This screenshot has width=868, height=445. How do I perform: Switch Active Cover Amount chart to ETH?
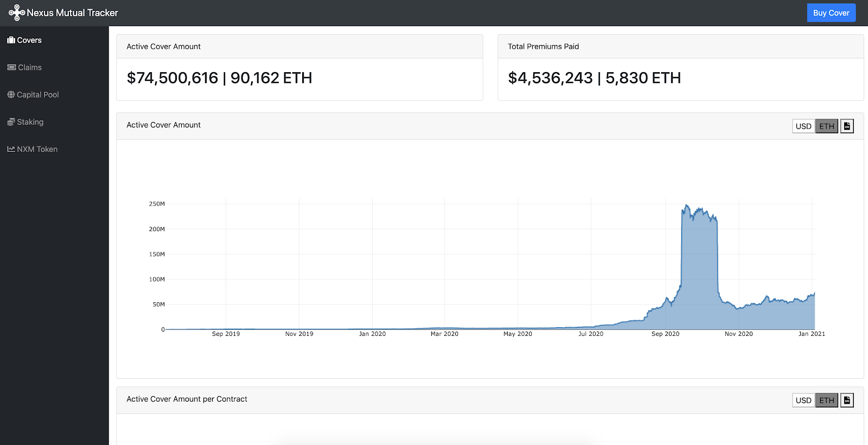(x=827, y=126)
